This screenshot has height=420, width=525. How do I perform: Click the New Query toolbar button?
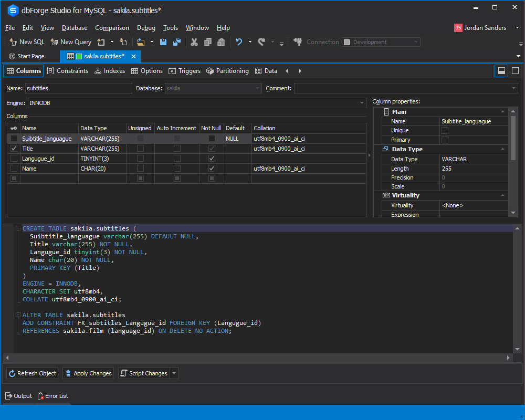click(71, 42)
